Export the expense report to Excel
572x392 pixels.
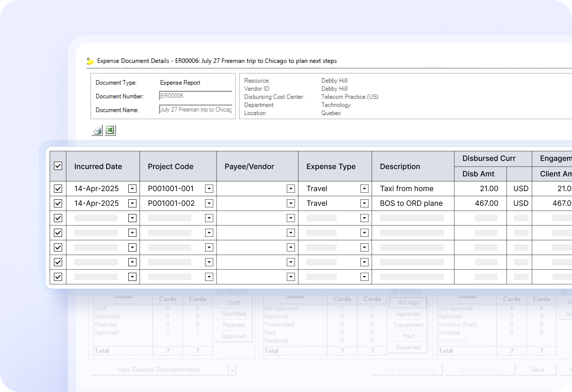(109, 130)
